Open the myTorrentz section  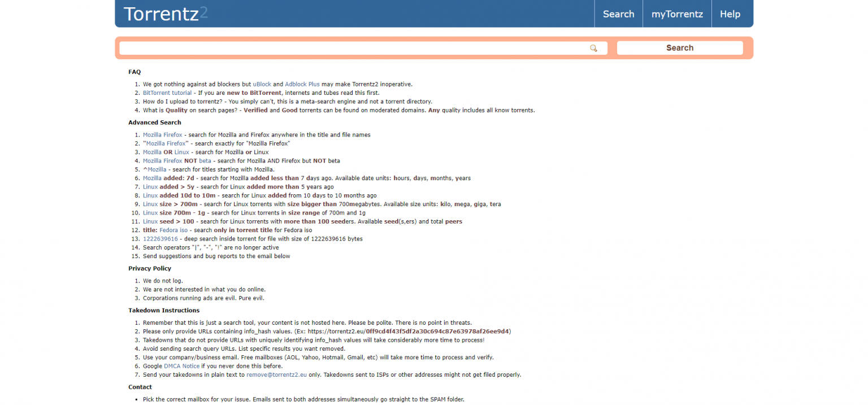tap(676, 14)
